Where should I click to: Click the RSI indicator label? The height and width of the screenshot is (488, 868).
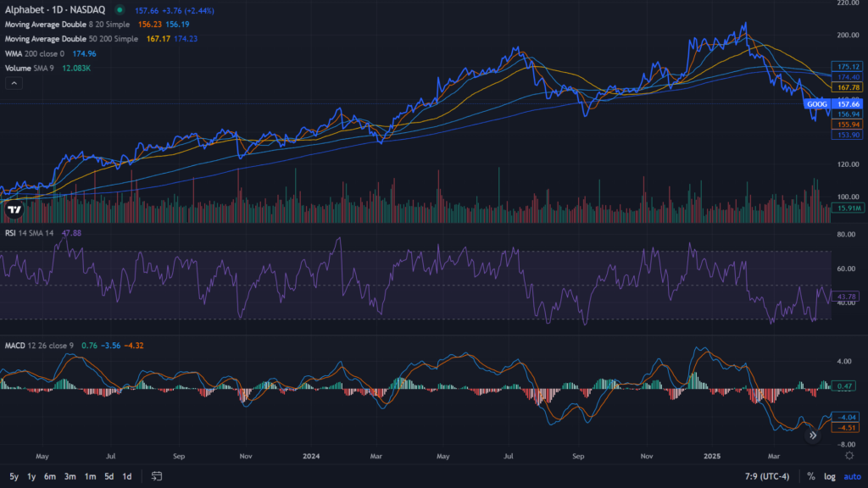12,232
